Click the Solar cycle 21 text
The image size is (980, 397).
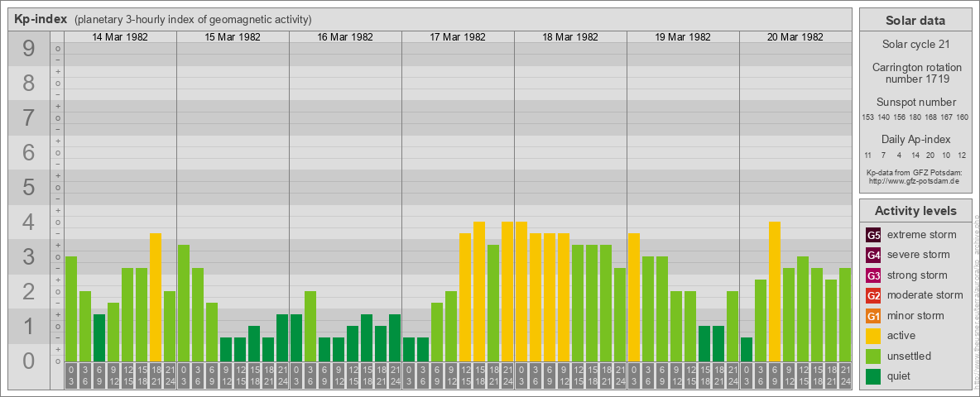tap(915, 45)
